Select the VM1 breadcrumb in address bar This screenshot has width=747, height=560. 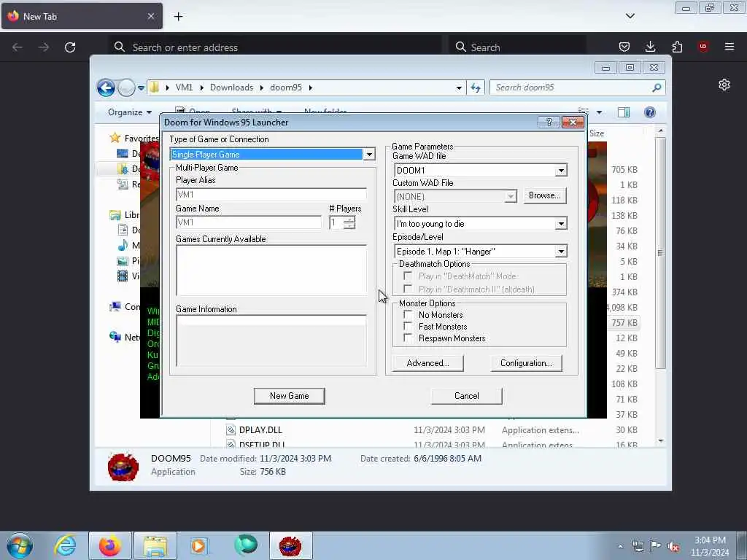click(x=184, y=87)
